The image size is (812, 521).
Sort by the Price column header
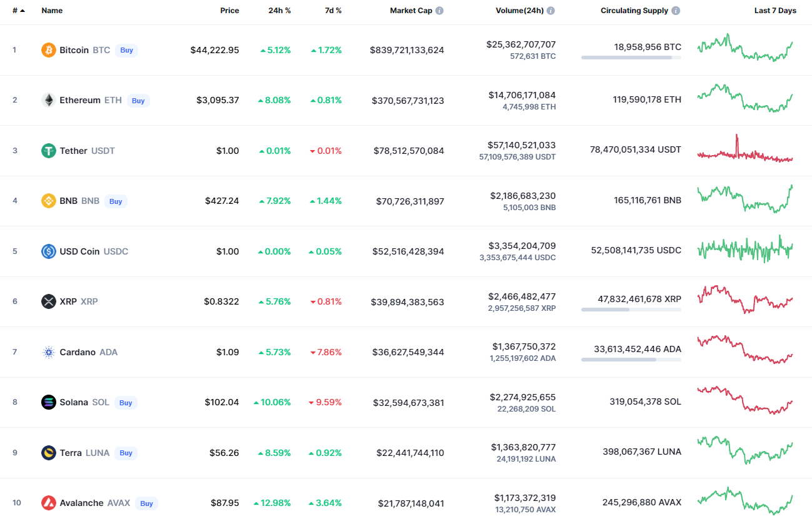pyautogui.click(x=229, y=11)
